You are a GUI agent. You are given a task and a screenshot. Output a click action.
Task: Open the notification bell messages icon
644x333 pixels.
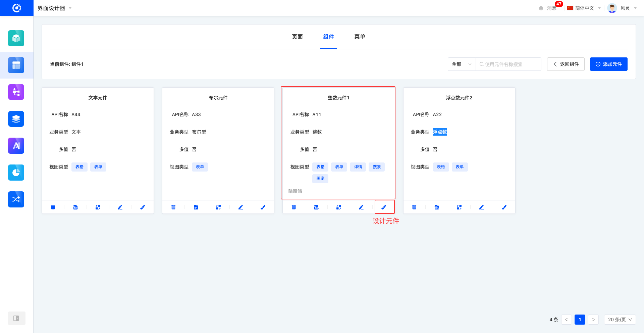541,8
